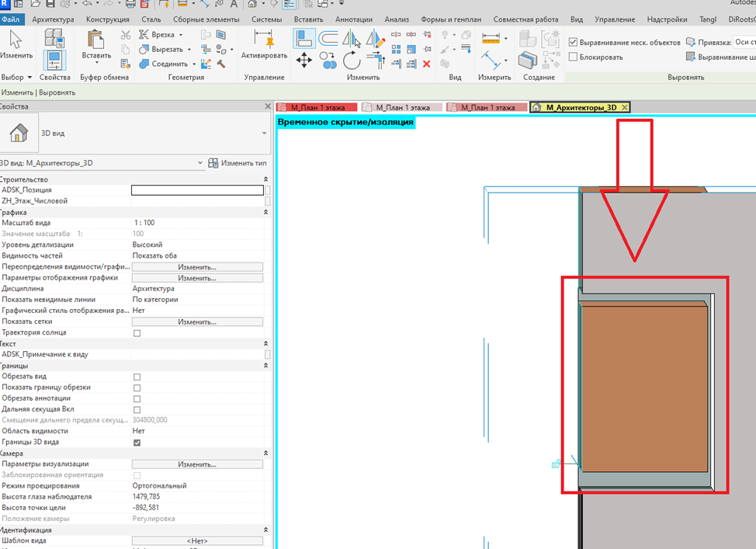
Task: Open Type Properties icon above Properties
Action: coord(54,37)
